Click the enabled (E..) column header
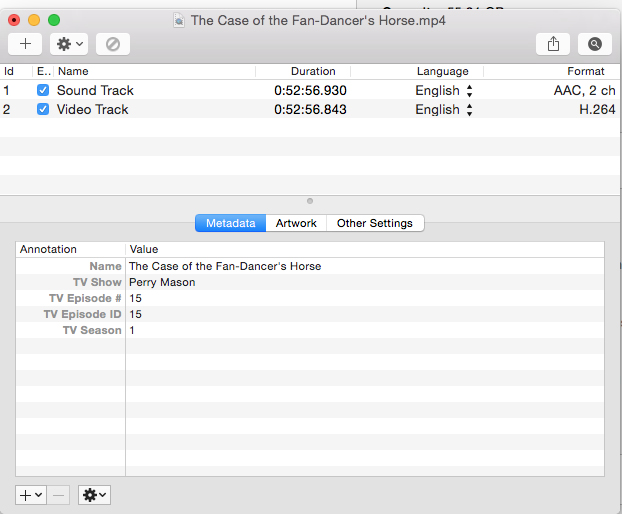Screen dimensions: 622x514 point(43,71)
